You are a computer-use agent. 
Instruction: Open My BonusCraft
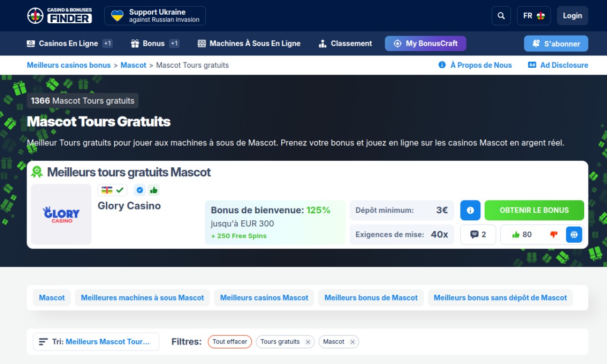(x=425, y=44)
